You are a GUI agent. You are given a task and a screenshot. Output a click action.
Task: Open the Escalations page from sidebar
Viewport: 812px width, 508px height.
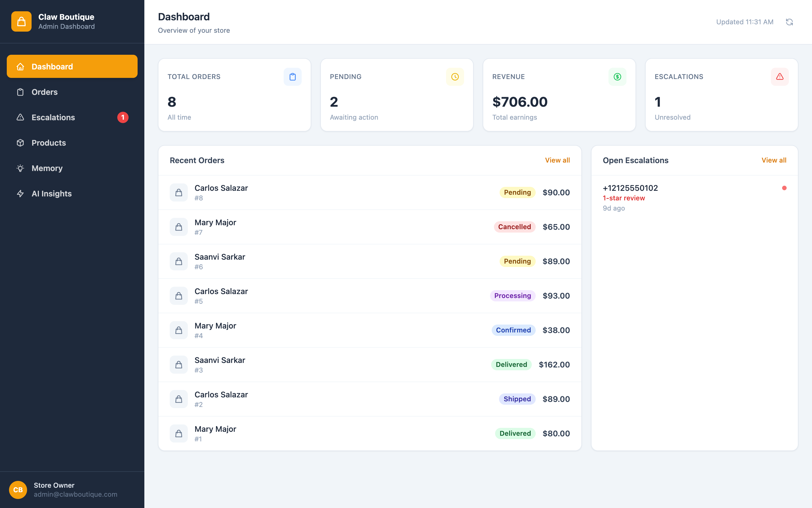[x=72, y=117]
